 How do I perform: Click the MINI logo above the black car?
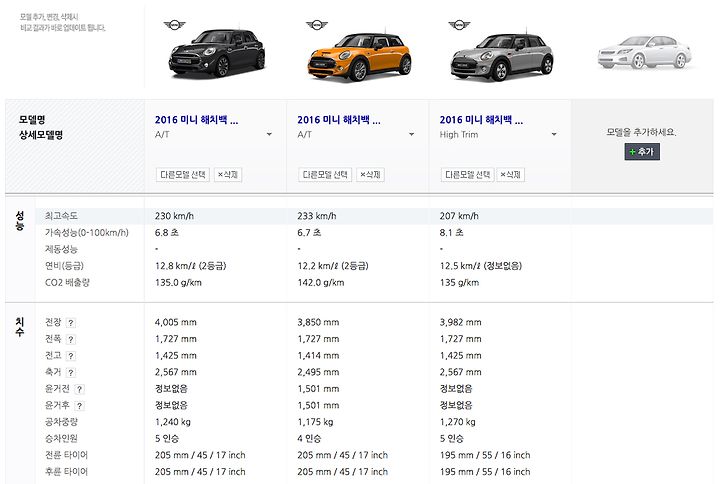tap(174, 25)
